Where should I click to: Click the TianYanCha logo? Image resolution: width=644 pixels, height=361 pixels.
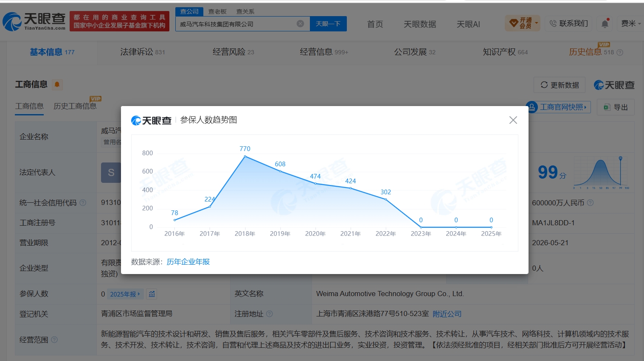click(34, 21)
